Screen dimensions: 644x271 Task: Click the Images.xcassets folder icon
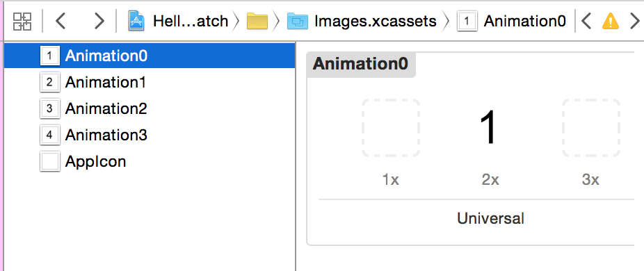(297, 21)
